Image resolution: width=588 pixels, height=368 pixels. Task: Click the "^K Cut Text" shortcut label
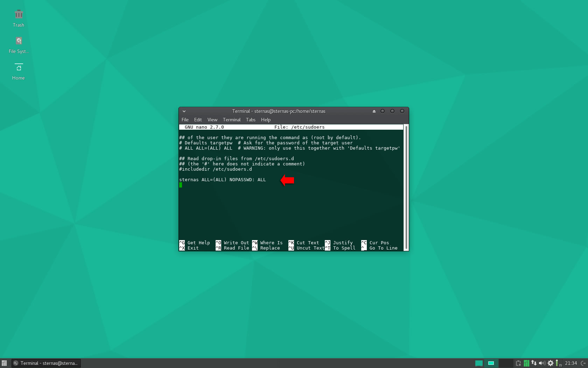304,243
